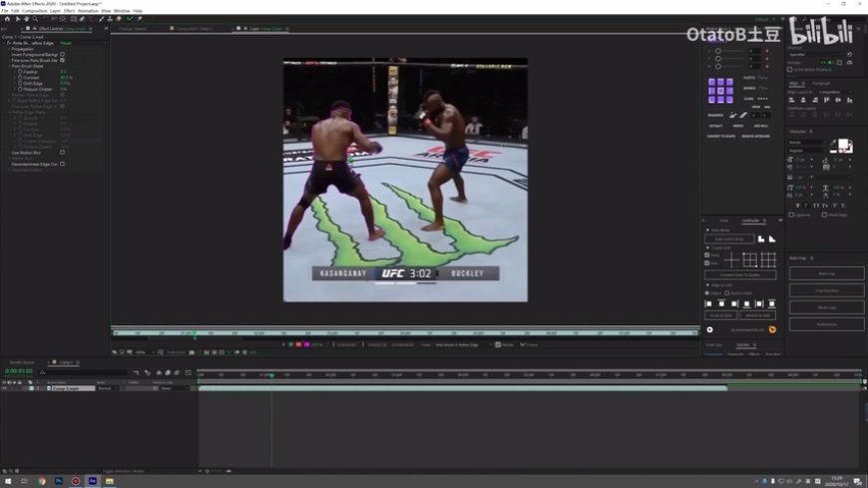Click the Toggle Switches / Modes button
Viewport: 868px width, 488px height.
[x=123, y=471]
